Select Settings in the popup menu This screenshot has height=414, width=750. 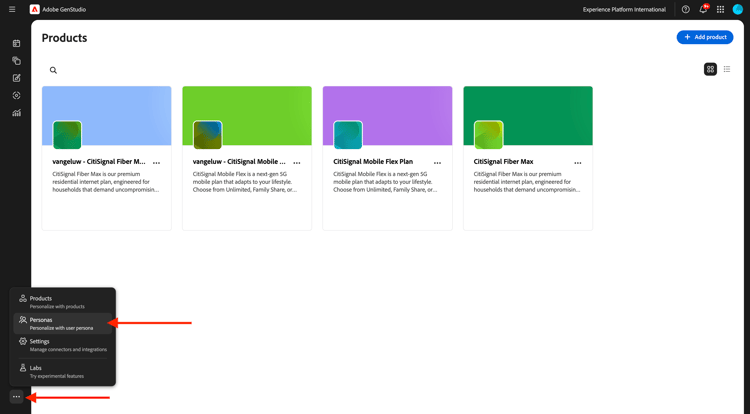click(63, 345)
